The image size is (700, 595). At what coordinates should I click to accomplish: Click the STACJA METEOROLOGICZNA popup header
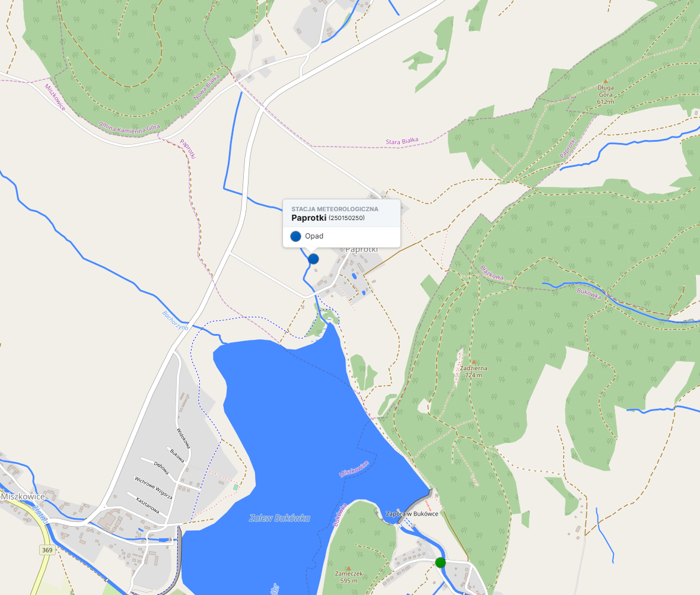point(335,209)
